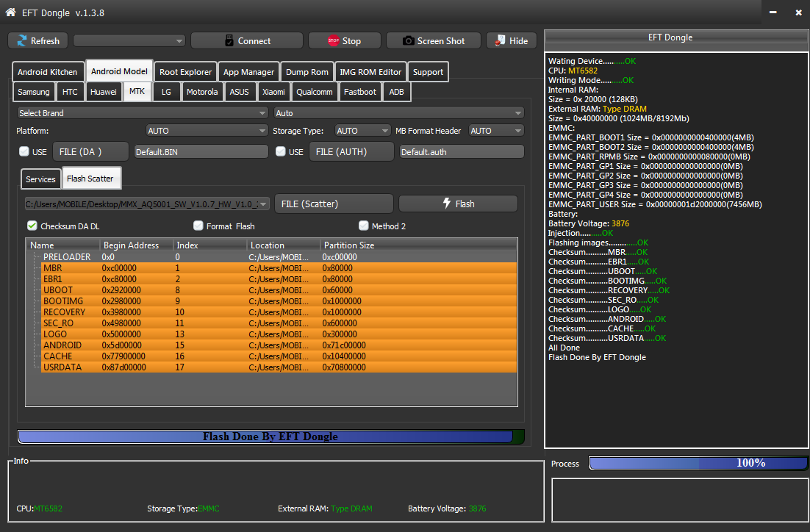Click the empty box below the Process bar
Viewport: 810px width, 532px height.
pos(680,500)
